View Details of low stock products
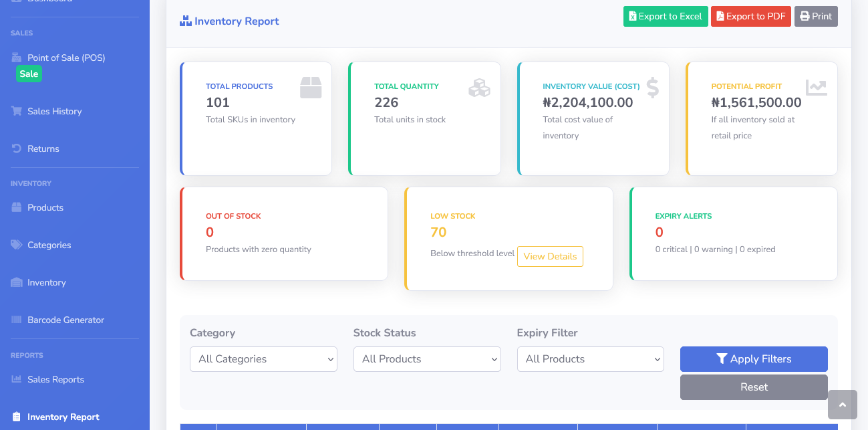The width and height of the screenshot is (868, 430). [x=550, y=256]
